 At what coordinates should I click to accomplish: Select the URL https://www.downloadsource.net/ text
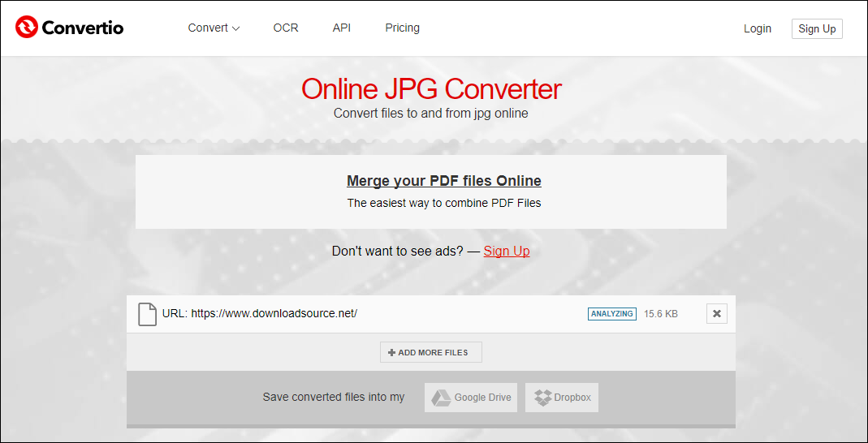click(260, 313)
